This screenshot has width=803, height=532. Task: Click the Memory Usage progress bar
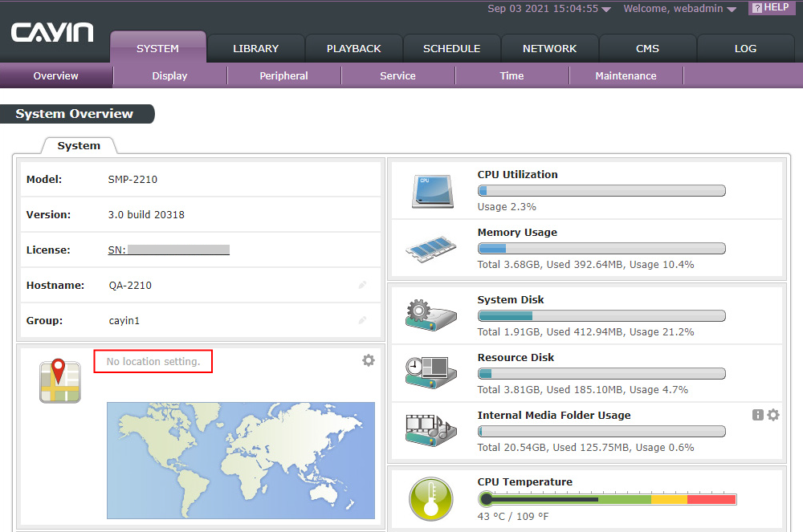(x=601, y=249)
